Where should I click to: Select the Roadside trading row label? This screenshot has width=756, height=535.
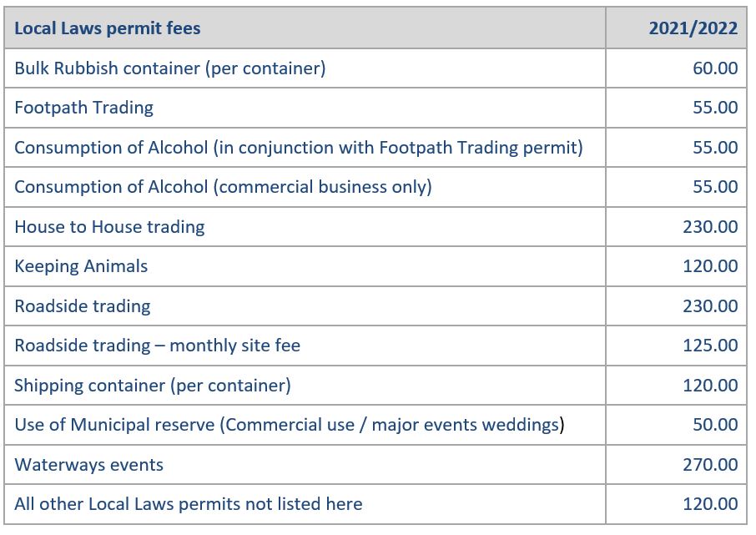point(83,306)
